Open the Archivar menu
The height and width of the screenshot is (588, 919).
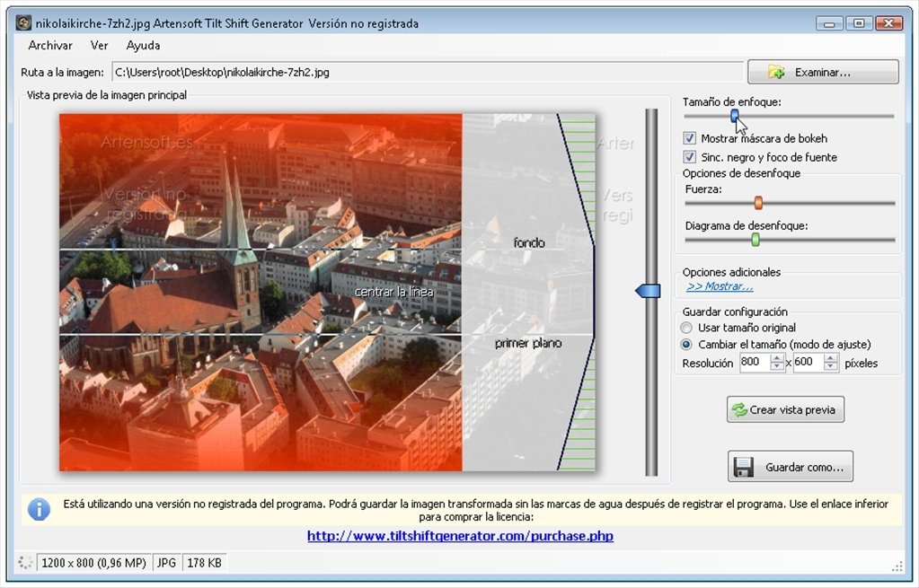(50, 45)
